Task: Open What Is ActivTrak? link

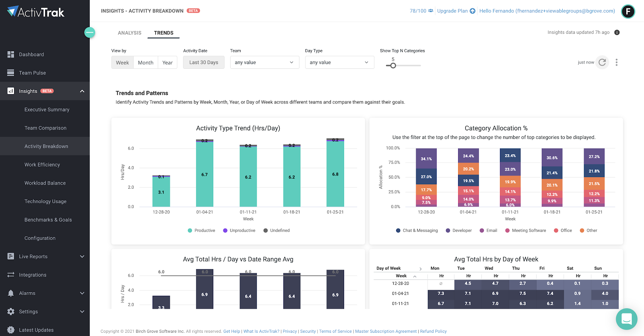Action: click(261, 332)
